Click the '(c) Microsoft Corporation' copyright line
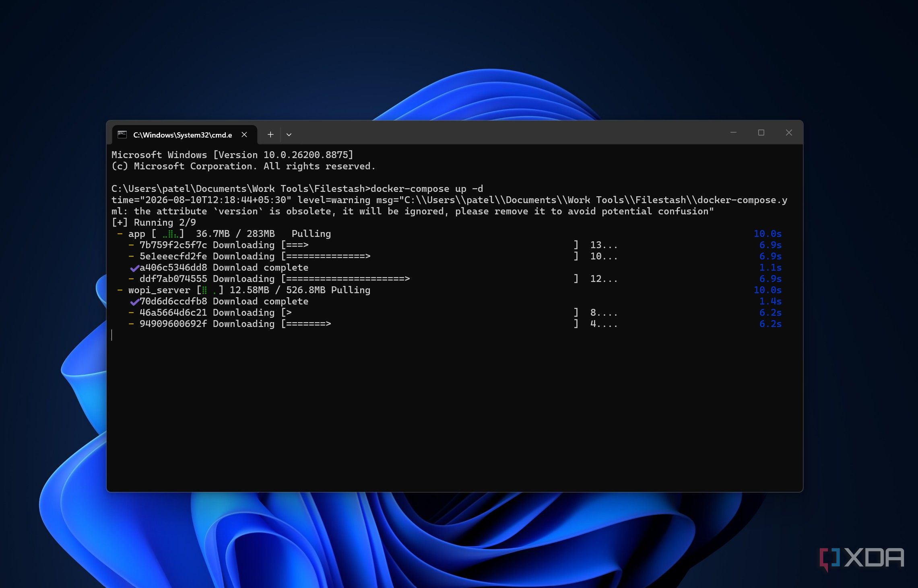This screenshot has height=588, width=918. (243, 166)
